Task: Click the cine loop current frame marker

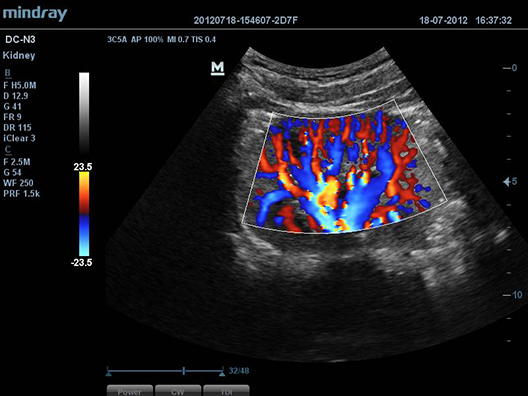Action: 184,371
